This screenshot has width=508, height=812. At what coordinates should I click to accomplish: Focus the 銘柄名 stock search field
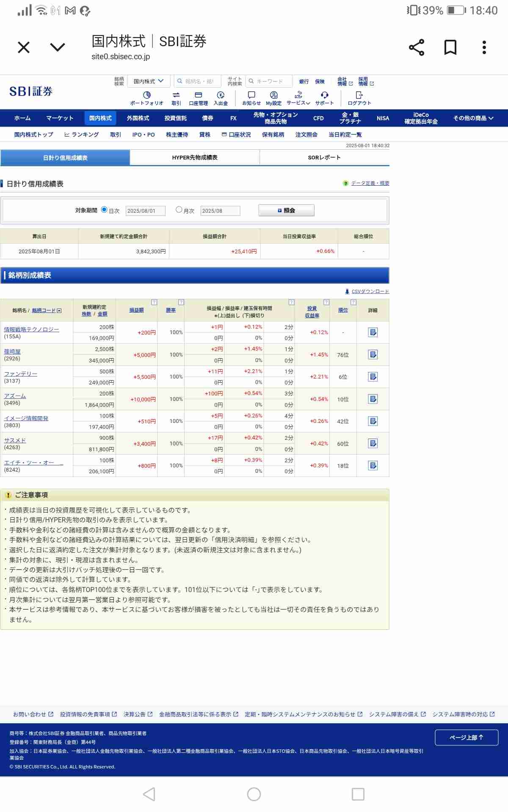coord(198,81)
